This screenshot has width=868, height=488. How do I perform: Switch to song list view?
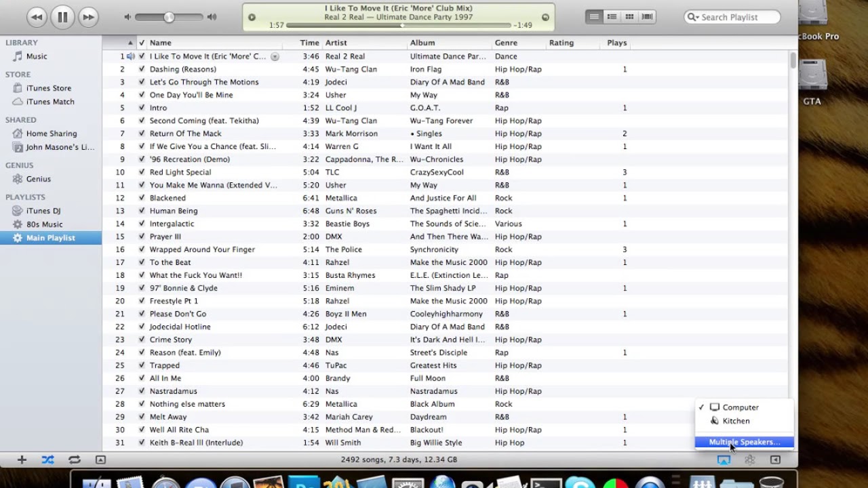pyautogui.click(x=594, y=17)
